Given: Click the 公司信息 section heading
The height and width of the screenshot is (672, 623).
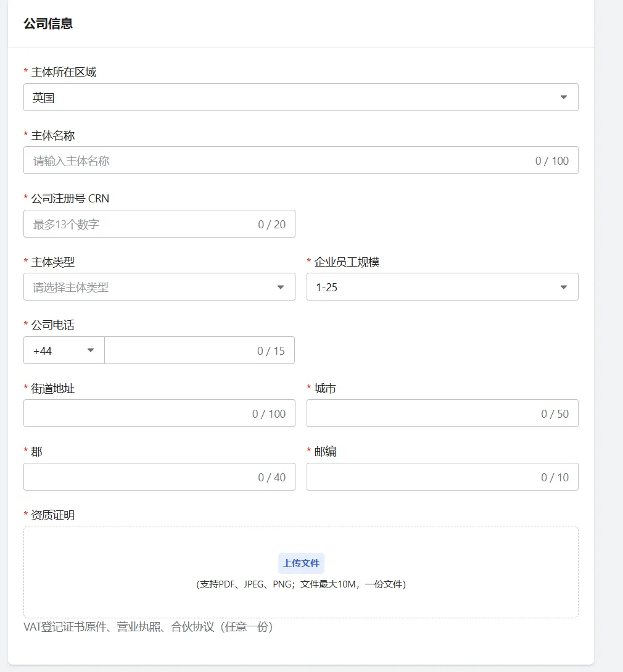Looking at the screenshot, I should point(48,24).
